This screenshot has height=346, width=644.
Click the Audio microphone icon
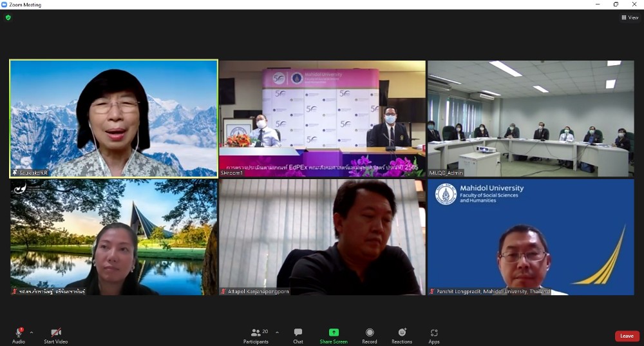[x=19, y=332]
